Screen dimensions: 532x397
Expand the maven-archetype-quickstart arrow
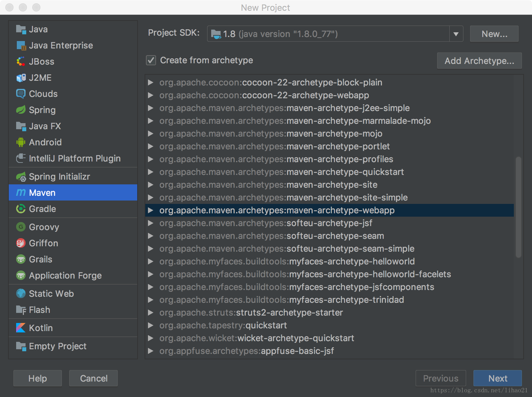[151, 172]
